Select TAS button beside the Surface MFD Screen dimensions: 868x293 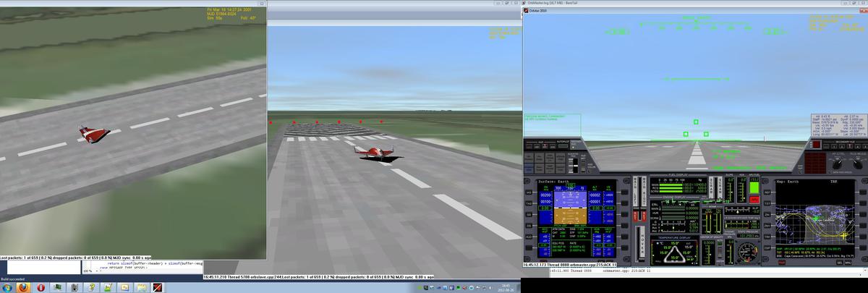point(529,203)
